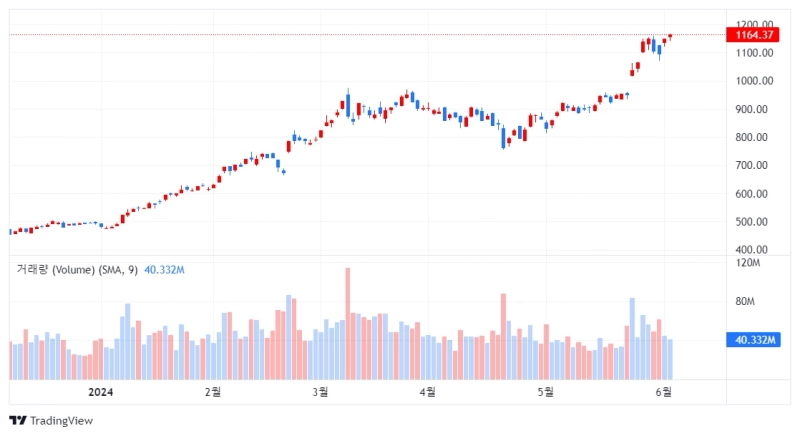This screenshot has width=800, height=436.
Task: Click the blue 40.332M volume tag
Action: pyautogui.click(x=755, y=340)
